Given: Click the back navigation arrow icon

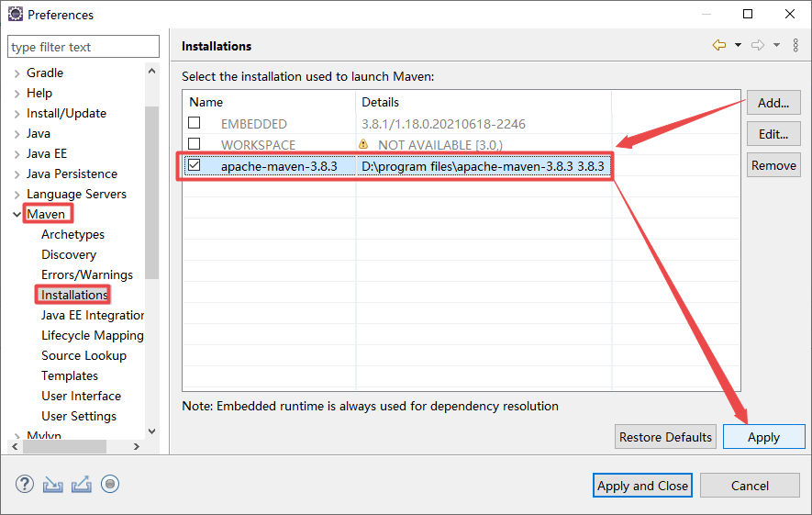Looking at the screenshot, I should click(x=718, y=45).
